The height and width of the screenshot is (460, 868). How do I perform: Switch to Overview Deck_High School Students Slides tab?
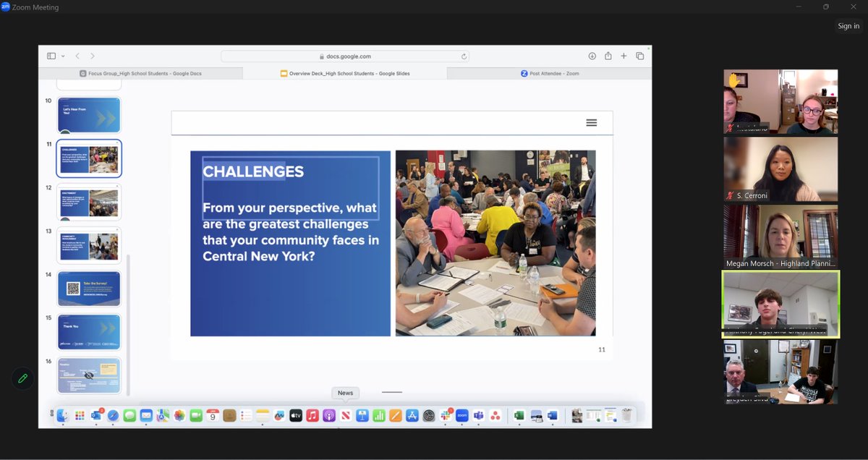[345, 73]
